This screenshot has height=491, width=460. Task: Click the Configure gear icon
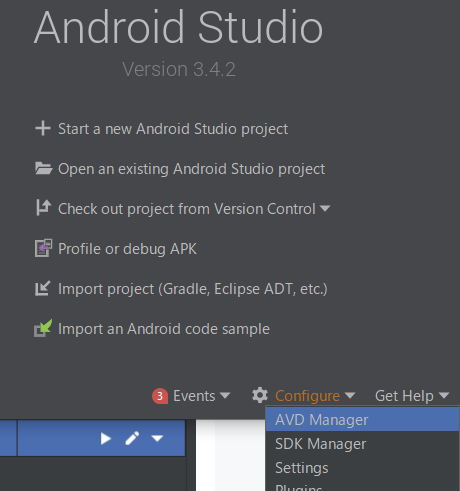click(260, 395)
